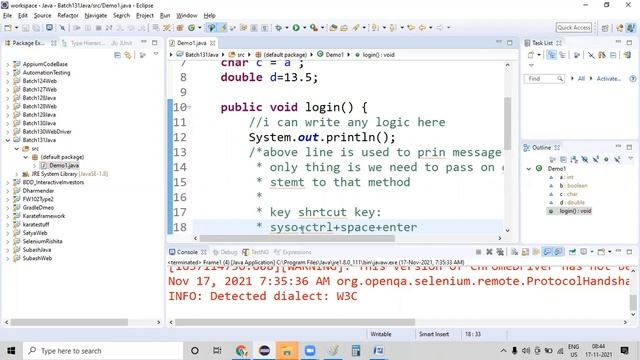The image size is (640, 360).
Task: Click Open Console icon in Console toolbar
Action: coord(601,252)
